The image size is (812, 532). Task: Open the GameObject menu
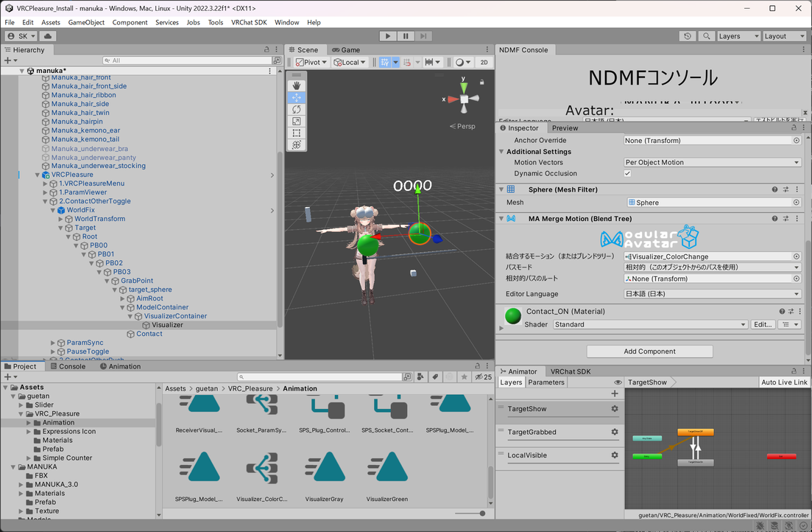coord(86,22)
